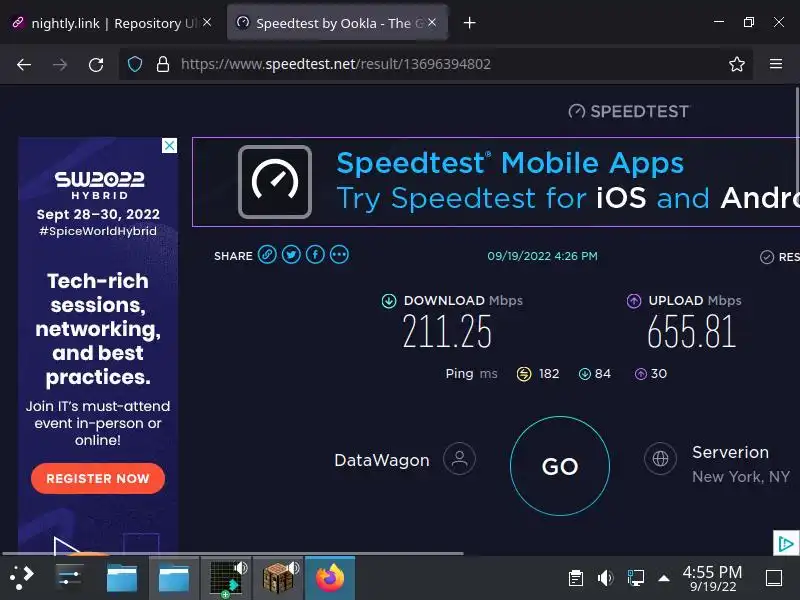Switch to the grid launcher taskbar app
800x600 pixels.
coord(226,579)
